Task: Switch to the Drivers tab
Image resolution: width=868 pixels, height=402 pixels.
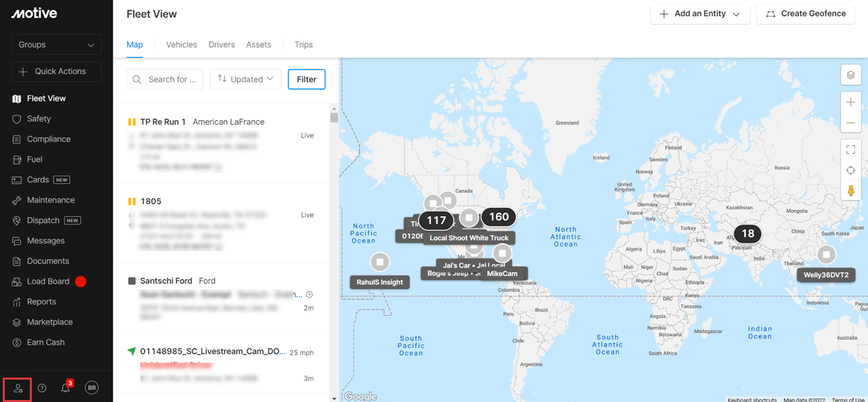Action: click(222, 45)
